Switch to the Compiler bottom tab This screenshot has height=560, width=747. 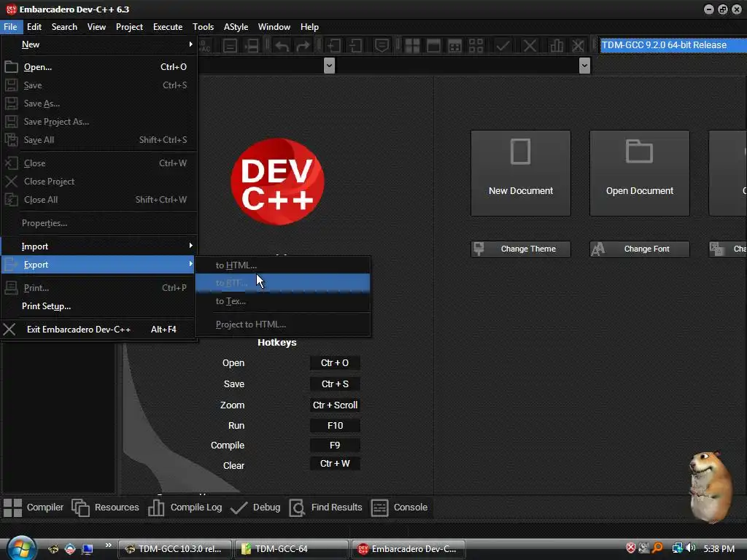[34, 507]
